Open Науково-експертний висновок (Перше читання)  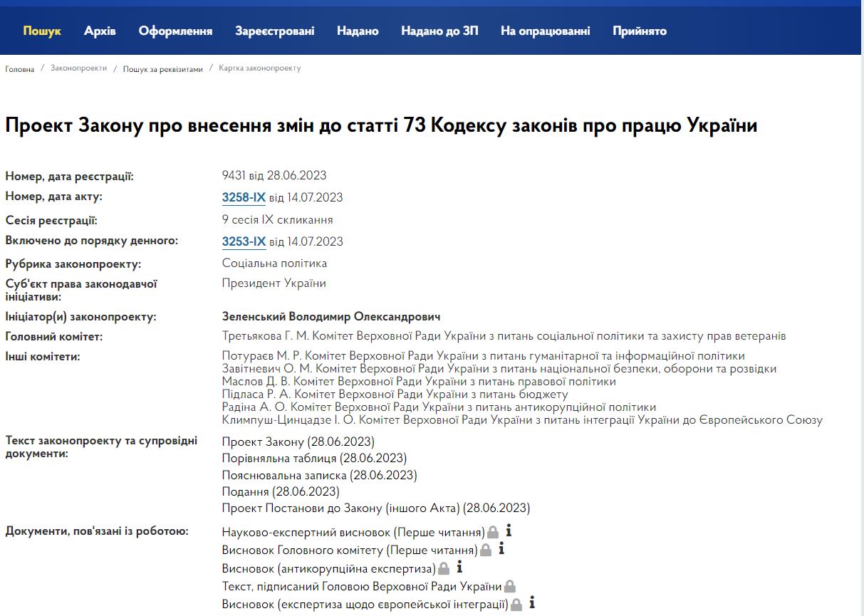(353, 533)
